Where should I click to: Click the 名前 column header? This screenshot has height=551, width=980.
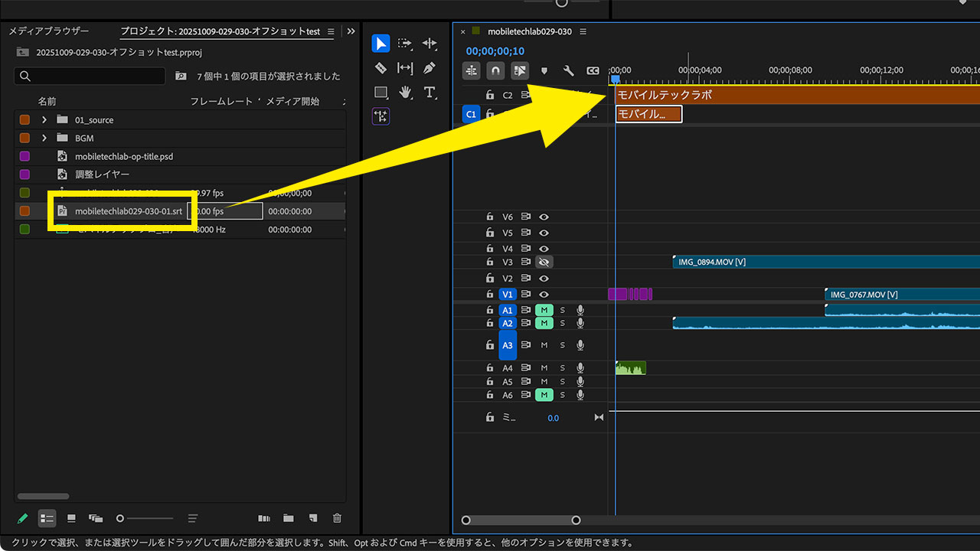[x=47, y=101]
